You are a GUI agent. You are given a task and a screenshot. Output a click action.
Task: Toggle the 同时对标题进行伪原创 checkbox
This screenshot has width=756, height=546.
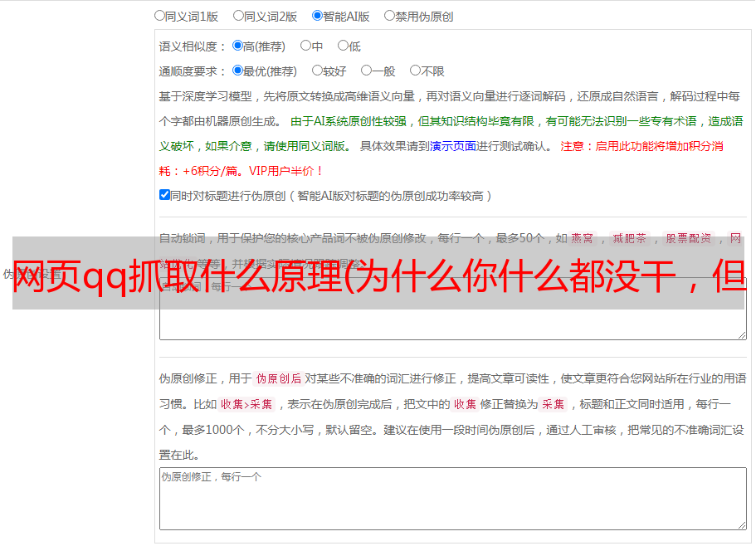tap(164, 195)
